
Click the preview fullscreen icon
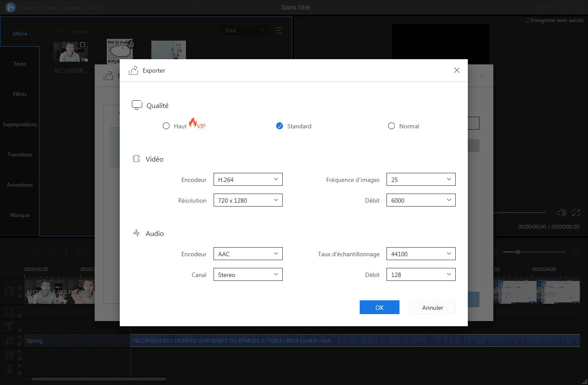(x=576, y=213)
